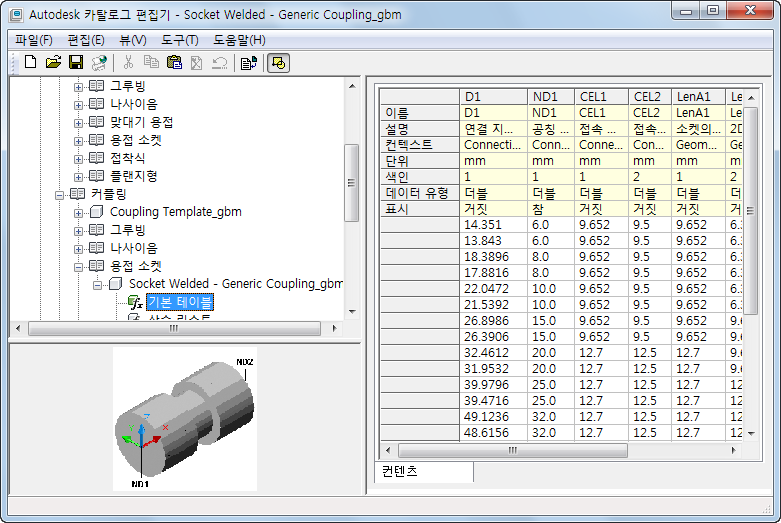Viewport: 781px width, 523px height.
Task: Expand the 플랜지형 tree node
Action: [x=78, y=177]
